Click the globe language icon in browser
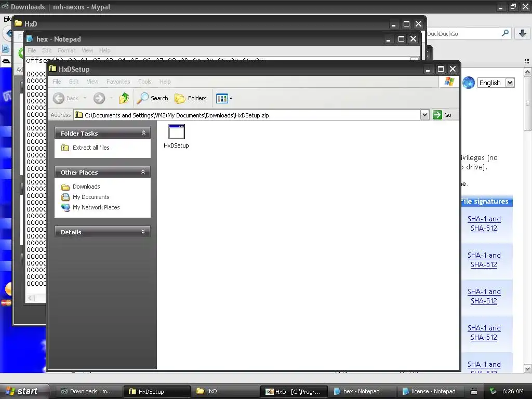This screenshot has width=532, height=399. click(x=469, y=83)
